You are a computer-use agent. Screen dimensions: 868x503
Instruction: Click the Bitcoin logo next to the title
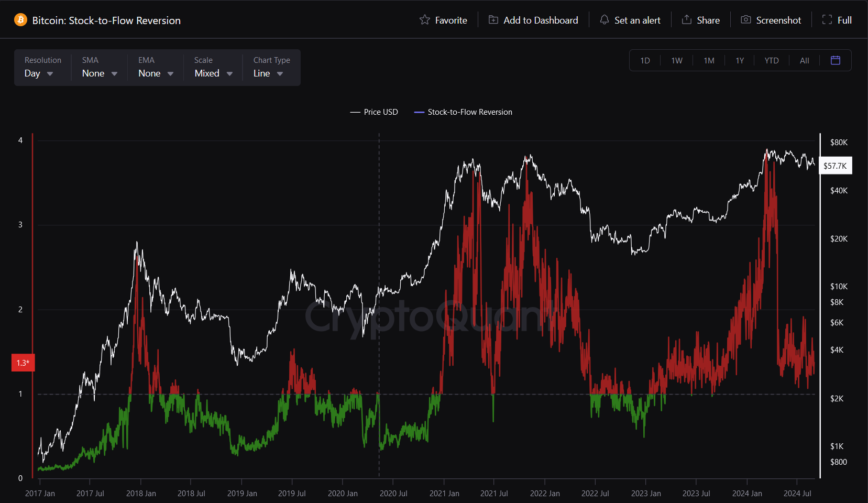(19, 19)
